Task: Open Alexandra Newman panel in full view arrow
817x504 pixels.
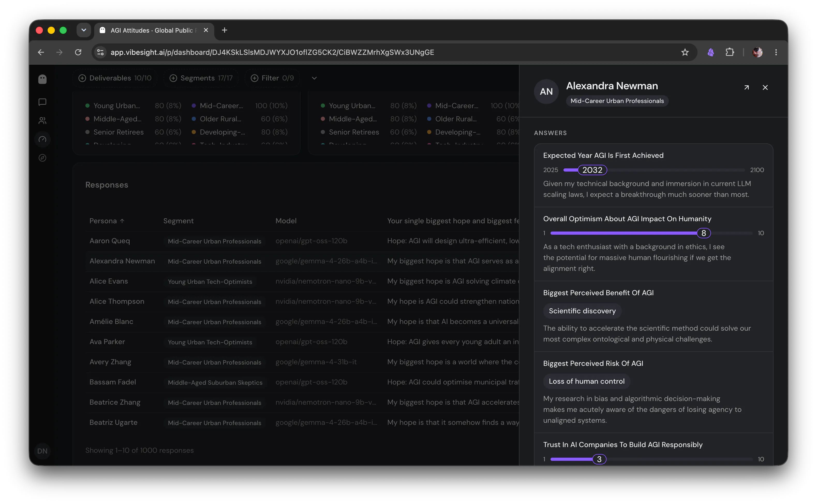Action: (746, 87)
